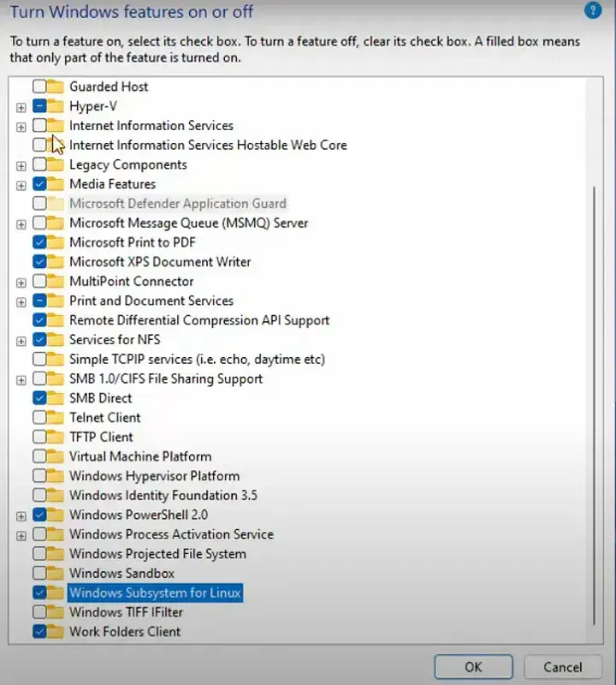616x685 pixels.
Task: Click OK to apply feature changes
Action: click(x=473, y=667)
